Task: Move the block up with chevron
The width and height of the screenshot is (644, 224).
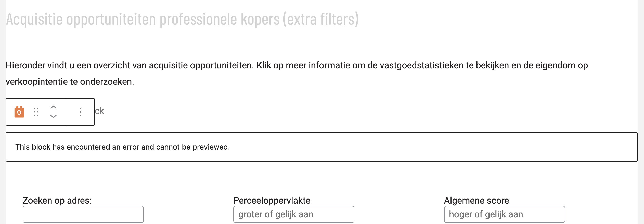Action: (53, 107)
